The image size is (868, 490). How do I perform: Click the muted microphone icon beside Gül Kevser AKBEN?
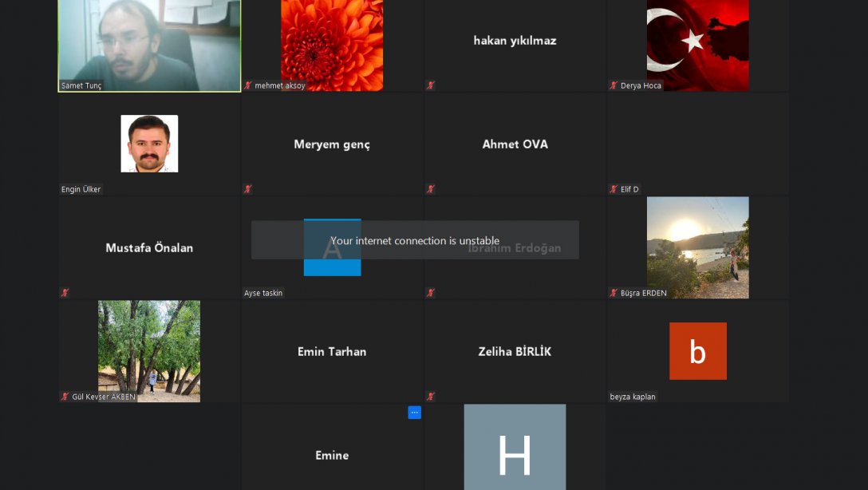(x=65, y=397)
